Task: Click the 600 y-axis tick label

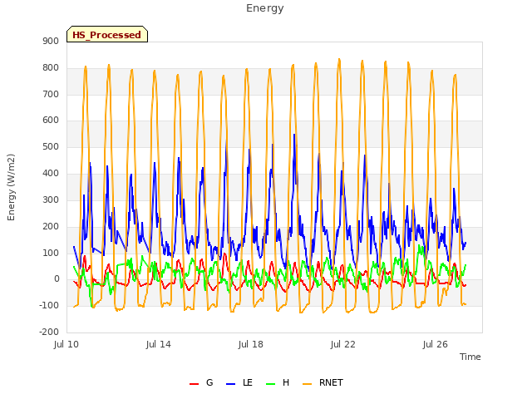Action: [51, 120]
